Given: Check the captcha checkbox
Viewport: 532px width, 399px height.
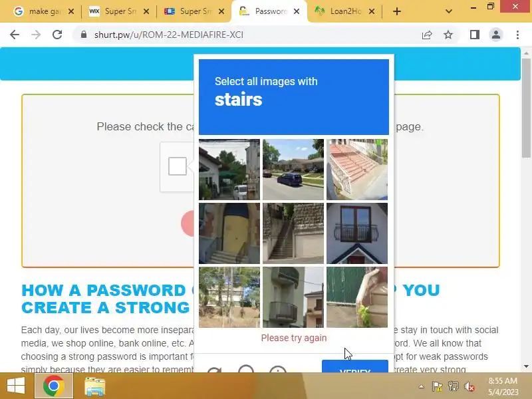Looking at the screenshot, I should pos(178,166).
